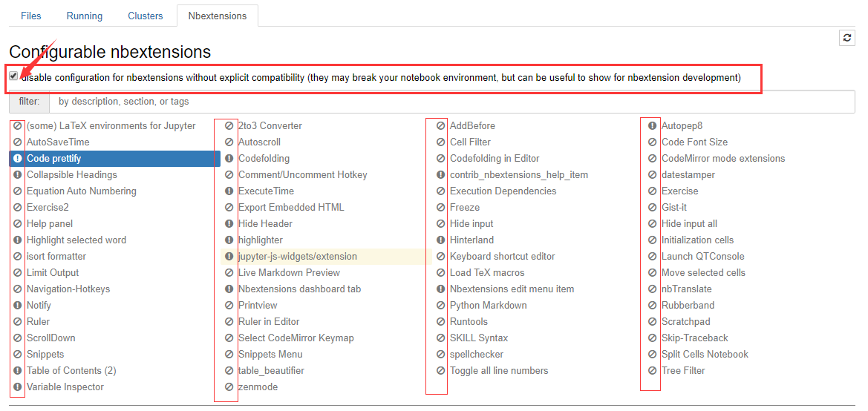Select ScrollDown in the extension list
The image size is (868, 411).
pyautogui.click(x=51, y=338)
